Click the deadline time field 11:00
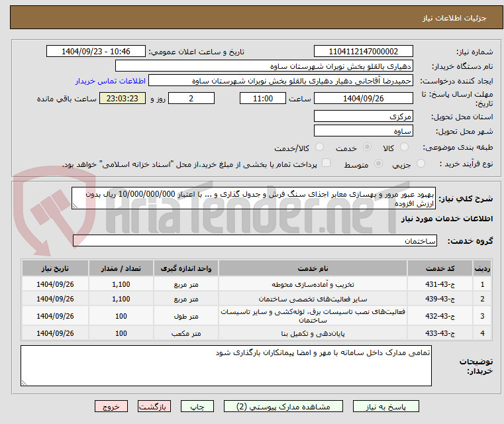 263,98
